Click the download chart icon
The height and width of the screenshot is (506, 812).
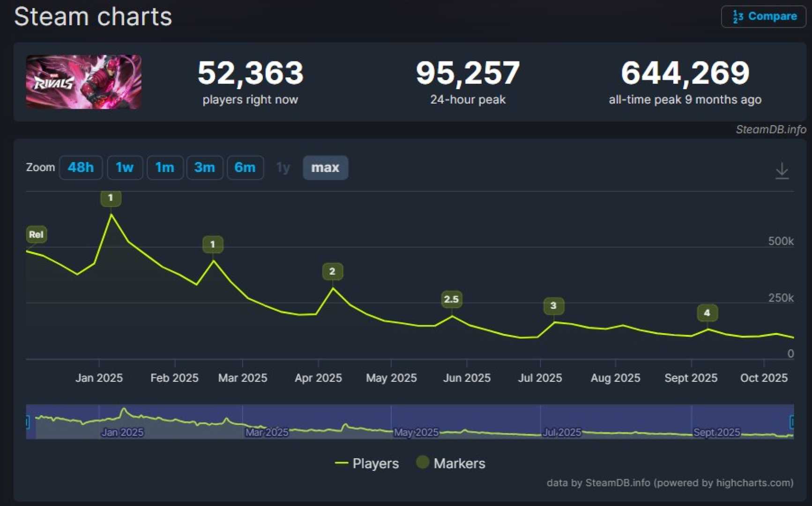782,171
